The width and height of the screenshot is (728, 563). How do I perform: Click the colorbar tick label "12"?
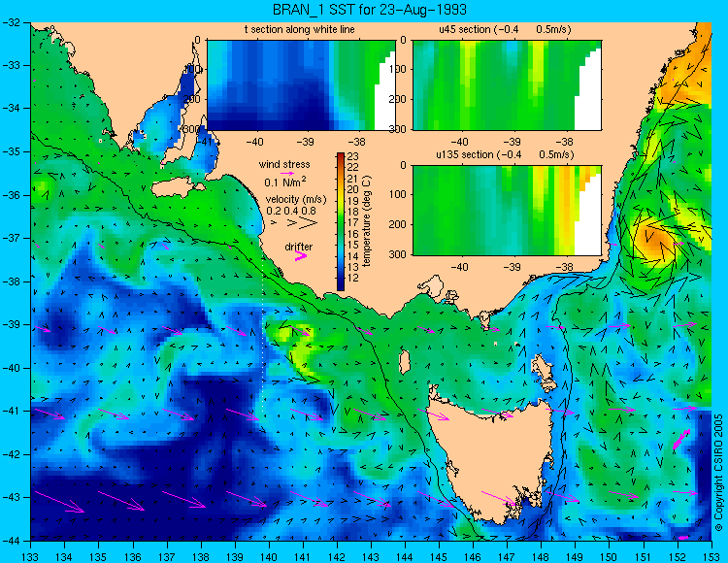[x=353, y=278]
